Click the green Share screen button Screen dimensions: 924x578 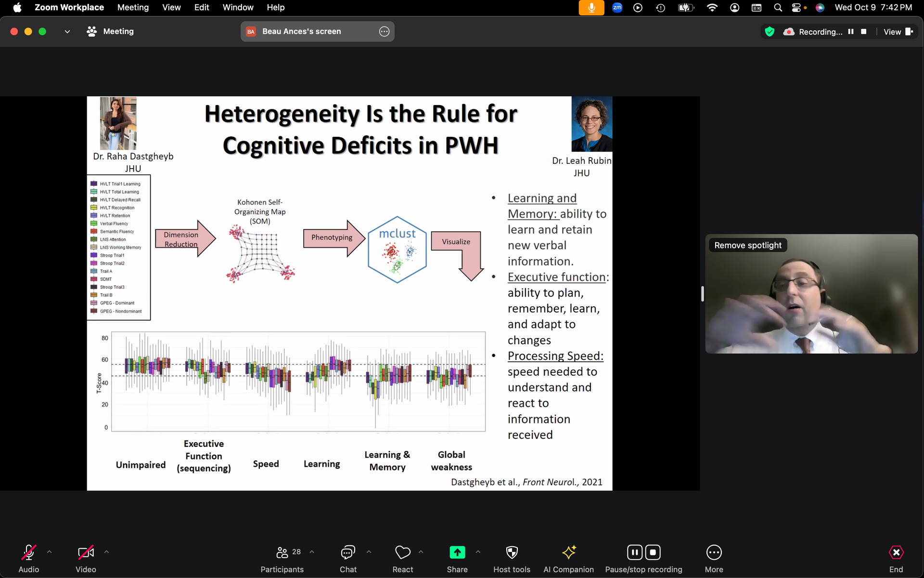(457, 552)
